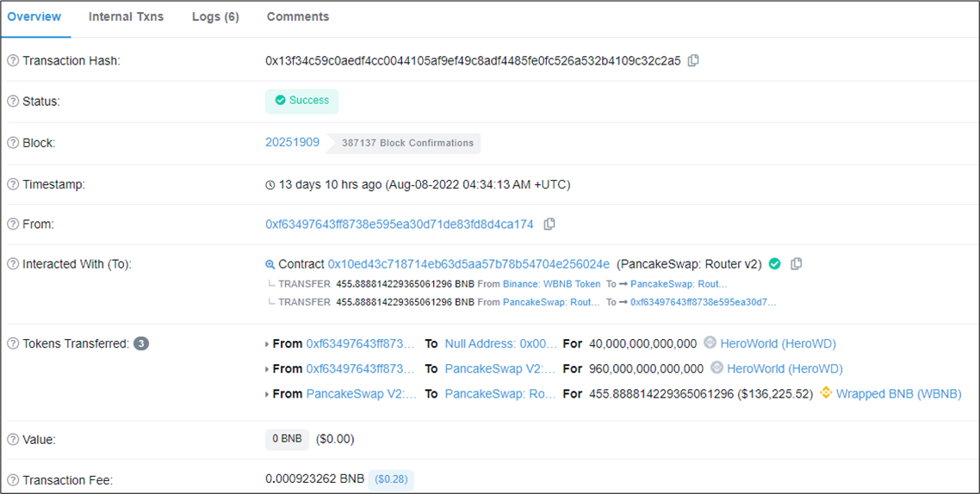Open PancakeSwap: Ro... recipient in the WBNB row
The image size is (980, 494).
(x=500, y=394)
